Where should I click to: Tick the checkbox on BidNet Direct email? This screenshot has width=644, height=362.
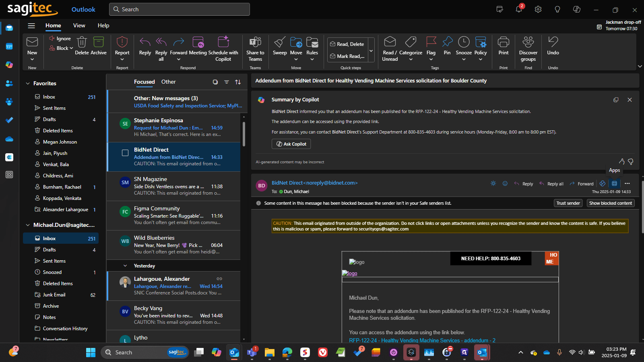click(125, 153)
